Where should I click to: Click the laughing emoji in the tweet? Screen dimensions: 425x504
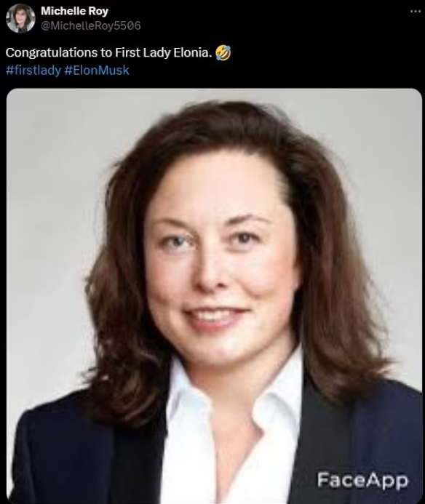tap(223, 52)
